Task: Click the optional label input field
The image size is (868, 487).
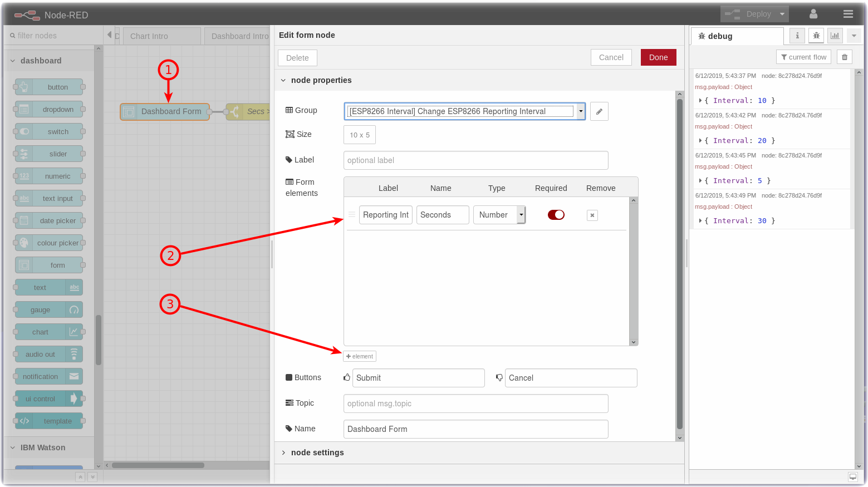Action: [476, 160]
